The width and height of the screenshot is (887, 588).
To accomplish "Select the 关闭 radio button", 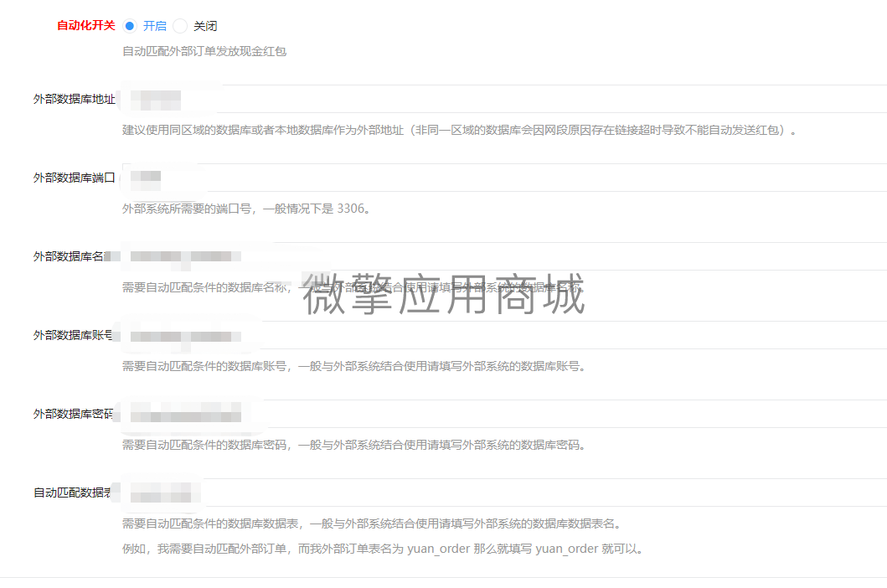I will pyautogui.click(x=180, y=26).
